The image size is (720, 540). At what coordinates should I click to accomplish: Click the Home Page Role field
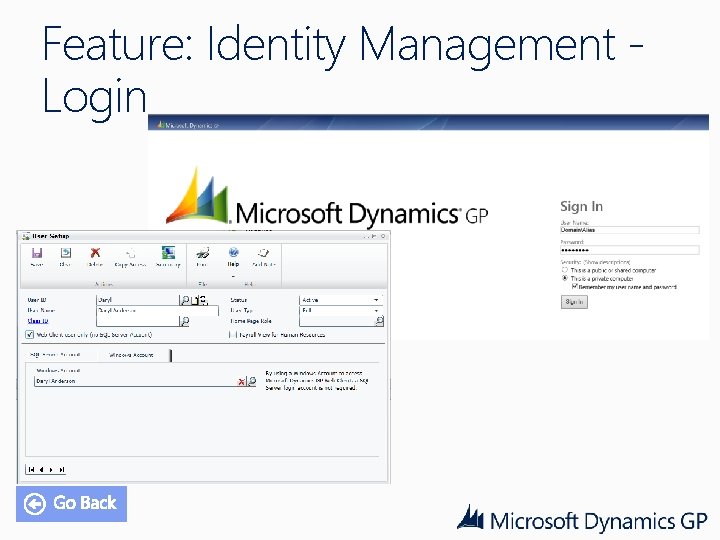pyautogui.click(x=337, y=321)
